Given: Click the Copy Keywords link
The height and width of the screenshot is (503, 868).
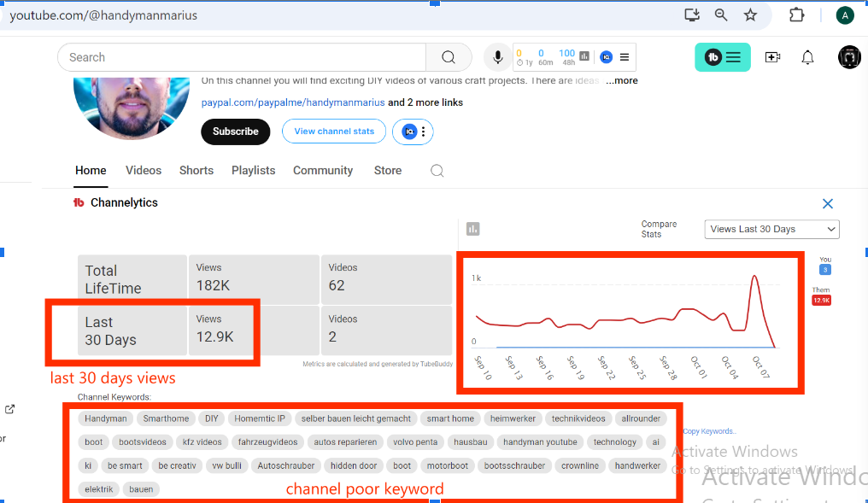Looking at the screenshot, I should [709, 431].
